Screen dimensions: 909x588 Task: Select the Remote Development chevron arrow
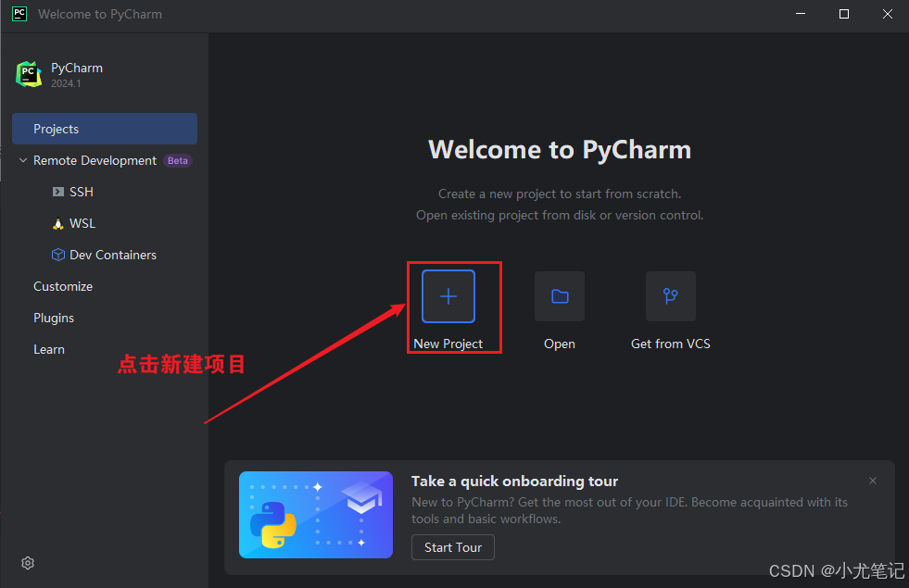pos(22,160)
